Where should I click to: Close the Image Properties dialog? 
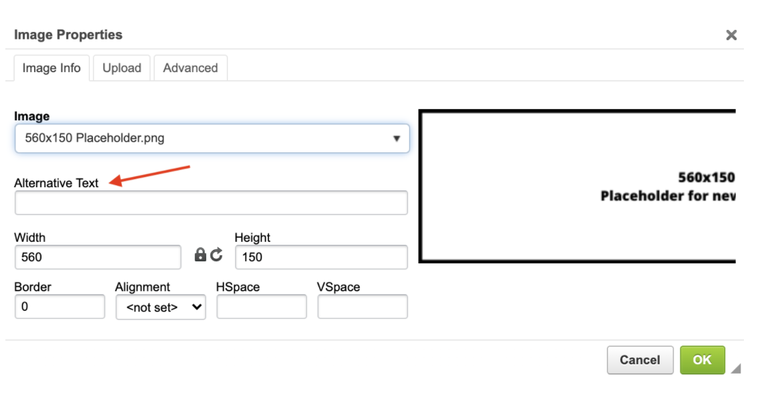pyautogui.click(x=731, y=35)
